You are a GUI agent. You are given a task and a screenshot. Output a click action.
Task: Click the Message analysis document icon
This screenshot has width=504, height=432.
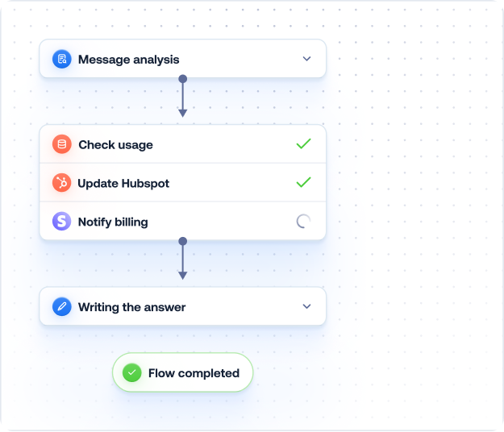pyautogui.click(x=62, y=59)
